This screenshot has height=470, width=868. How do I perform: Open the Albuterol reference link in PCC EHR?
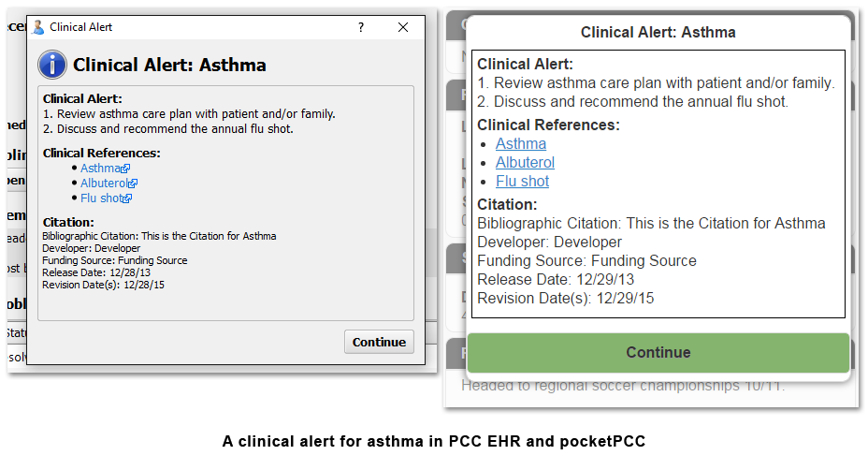pos(104,183)
